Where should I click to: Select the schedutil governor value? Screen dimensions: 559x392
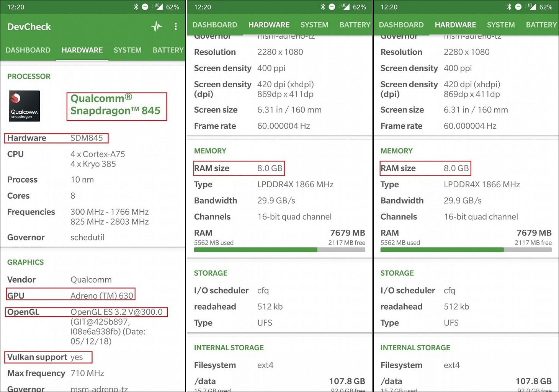coord(87,237)
